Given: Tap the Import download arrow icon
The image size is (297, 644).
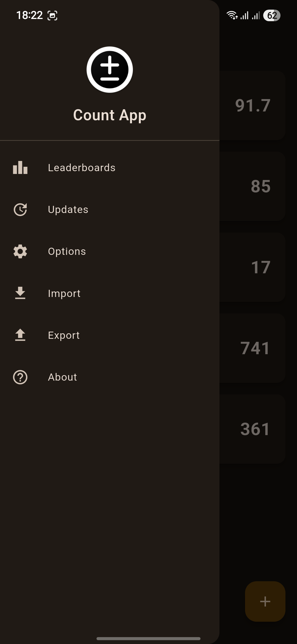Looking at the screenshot, I should [x=20, y=293].
